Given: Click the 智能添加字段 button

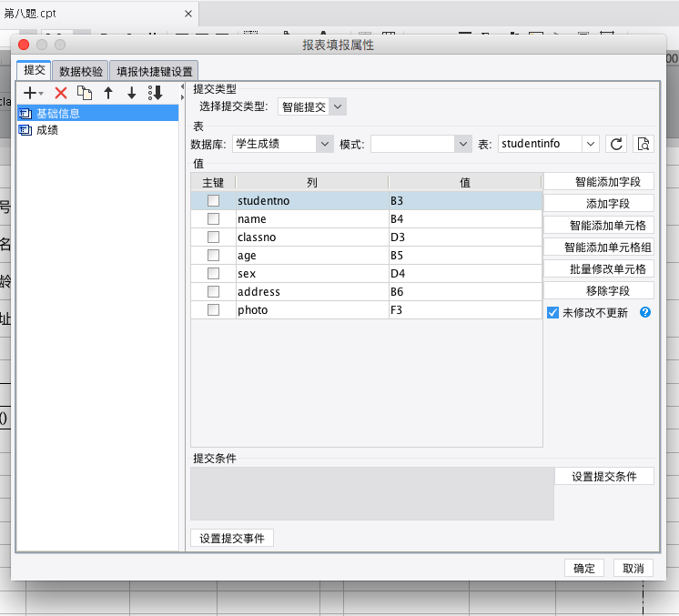Looking at the screenshot, I should click(x=599, y=182).
